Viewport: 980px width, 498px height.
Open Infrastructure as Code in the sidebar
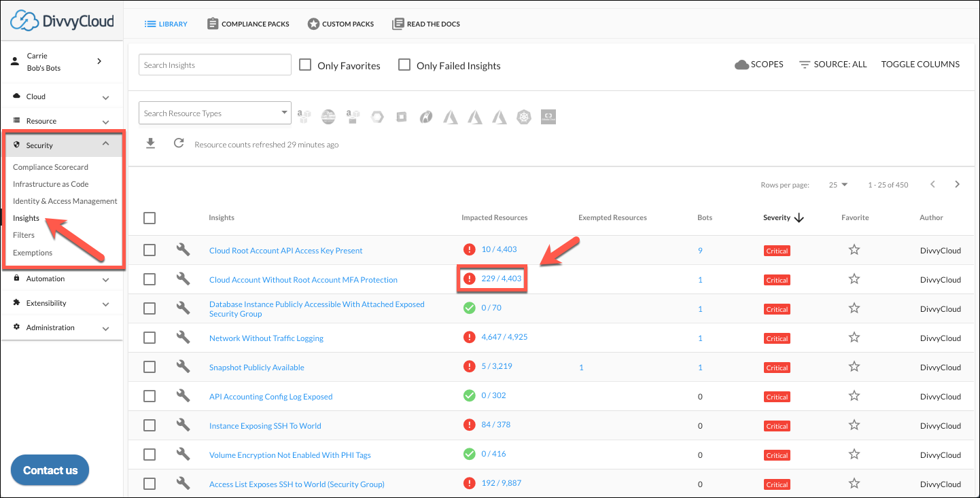50,184
